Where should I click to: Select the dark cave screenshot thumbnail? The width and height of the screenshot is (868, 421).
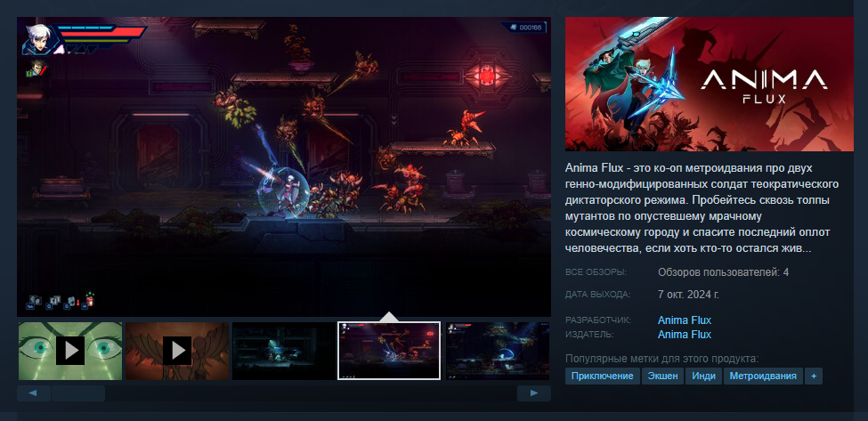[284, 351]
